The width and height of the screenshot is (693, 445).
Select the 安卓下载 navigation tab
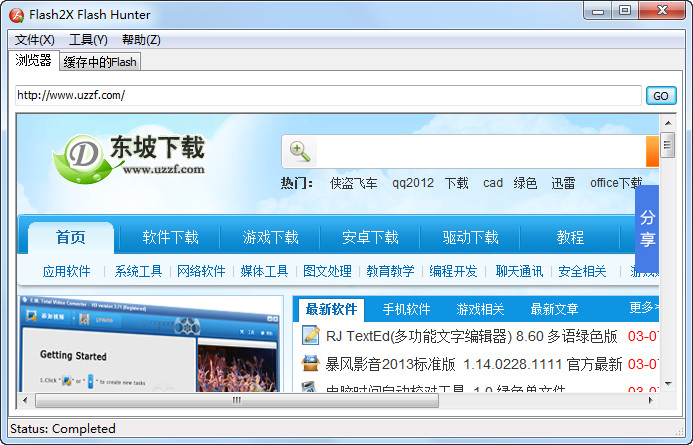pos(370,238)
